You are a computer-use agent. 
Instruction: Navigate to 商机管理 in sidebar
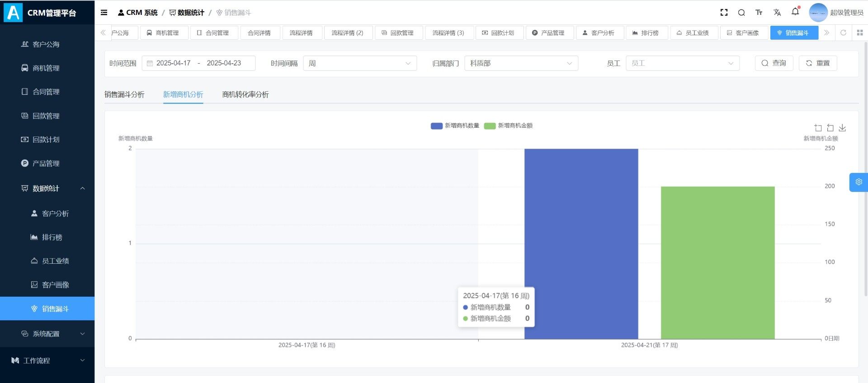(x=47, y=68)
